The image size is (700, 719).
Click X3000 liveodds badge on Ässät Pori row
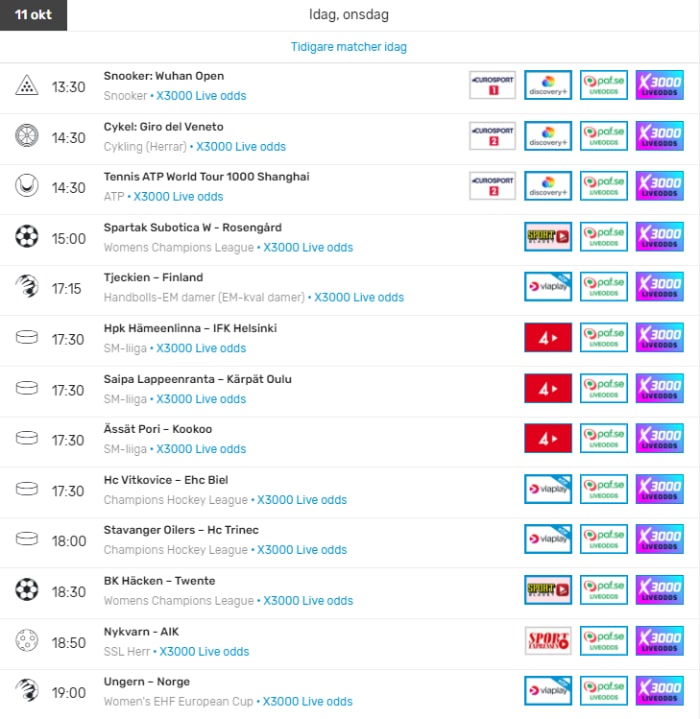659,438
